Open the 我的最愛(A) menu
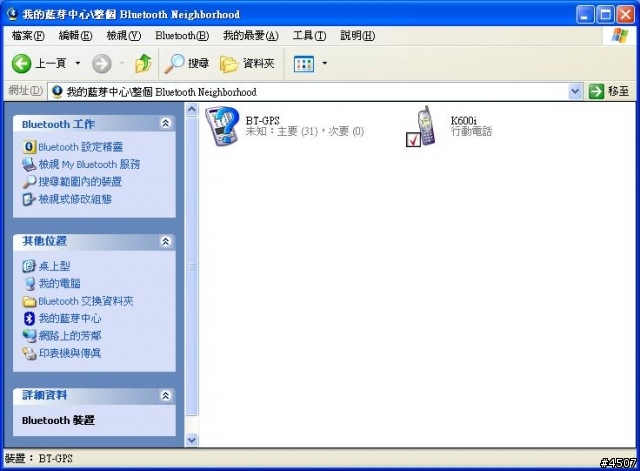 pos(251,36)
